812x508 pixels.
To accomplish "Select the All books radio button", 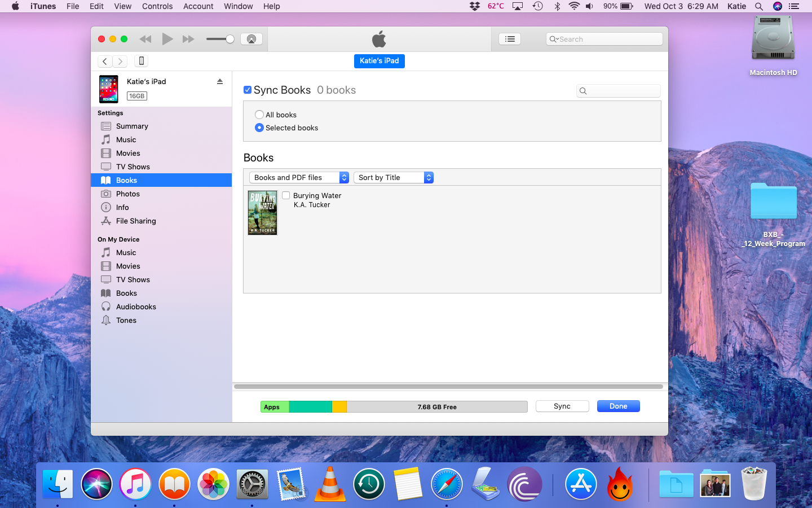I will [x=259, y=115].
